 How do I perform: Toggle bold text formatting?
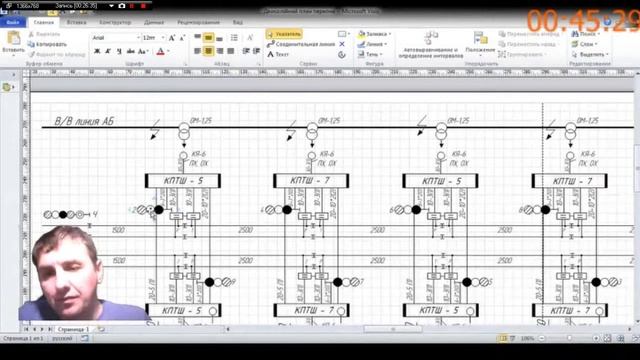[x=97, y=51]
